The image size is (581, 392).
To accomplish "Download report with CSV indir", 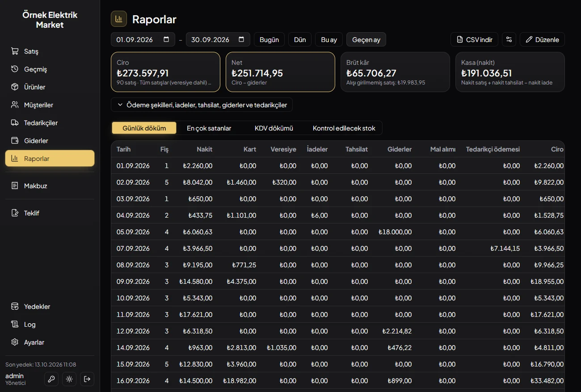I will click(474, 39).
